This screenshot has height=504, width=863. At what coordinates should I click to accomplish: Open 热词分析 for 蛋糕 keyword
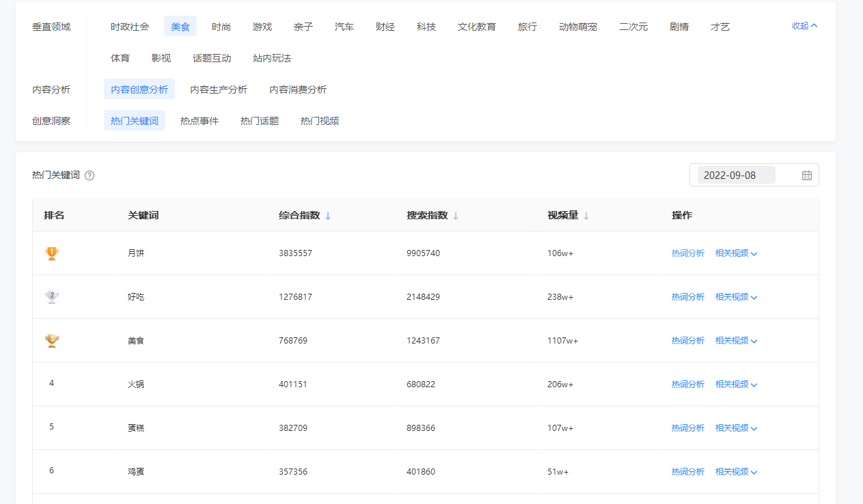(x=687, y=428)
